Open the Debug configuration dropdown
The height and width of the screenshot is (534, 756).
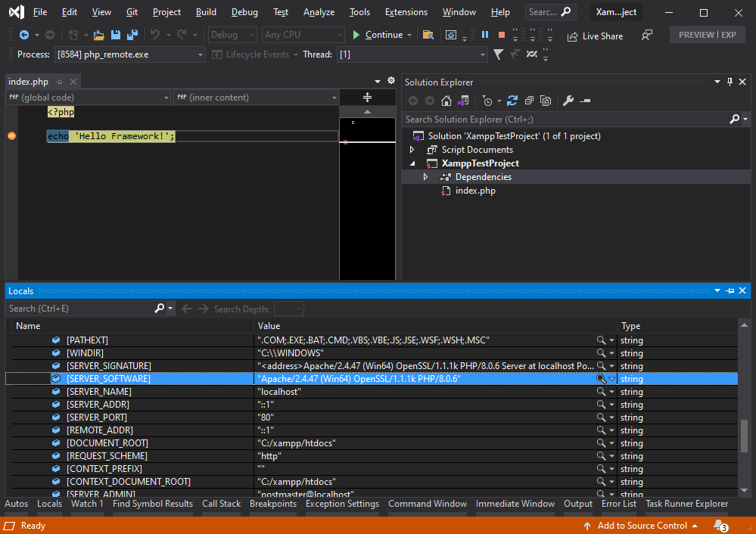click(x=232, y=35)
